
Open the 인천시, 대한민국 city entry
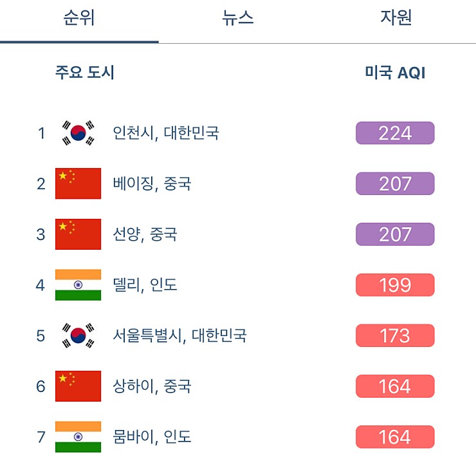(x=166, y=133)
